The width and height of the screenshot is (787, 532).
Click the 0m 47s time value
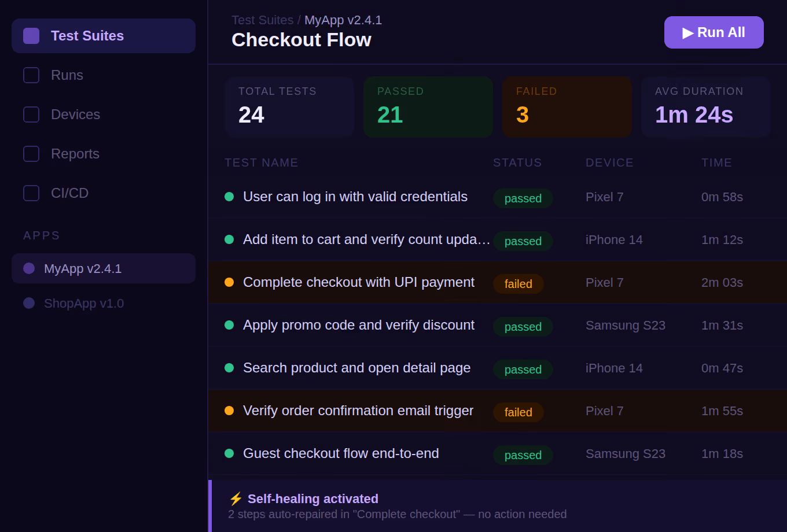click(x=722, y=368)
